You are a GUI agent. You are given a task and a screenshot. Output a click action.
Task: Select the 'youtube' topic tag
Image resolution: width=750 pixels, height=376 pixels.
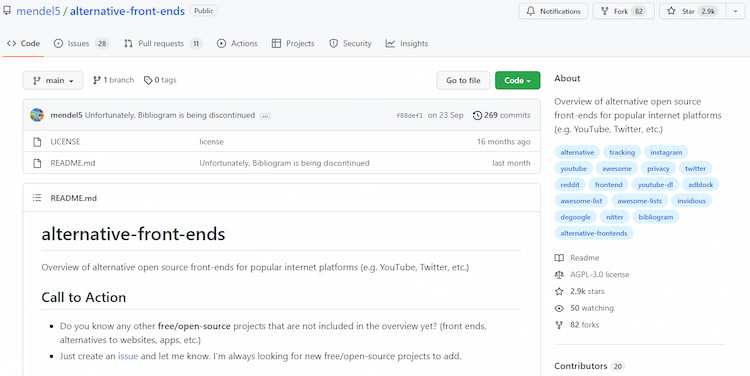point(574,169)
